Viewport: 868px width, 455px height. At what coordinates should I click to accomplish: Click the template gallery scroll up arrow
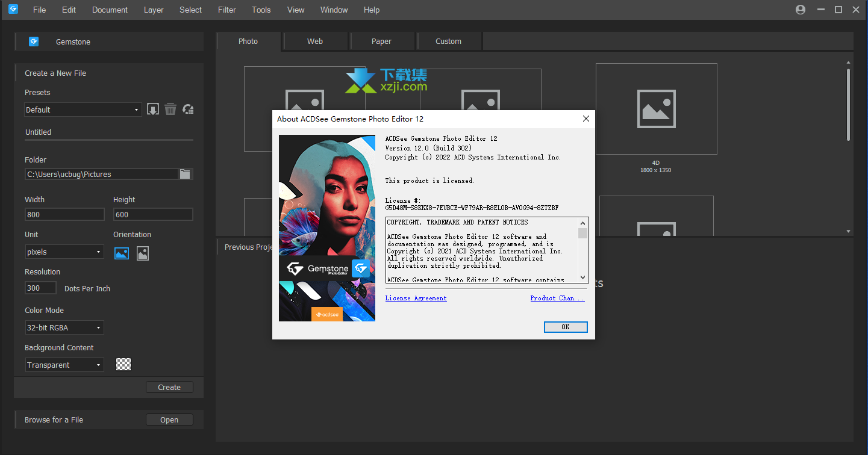pyautogui.click(x=849, y=62)
